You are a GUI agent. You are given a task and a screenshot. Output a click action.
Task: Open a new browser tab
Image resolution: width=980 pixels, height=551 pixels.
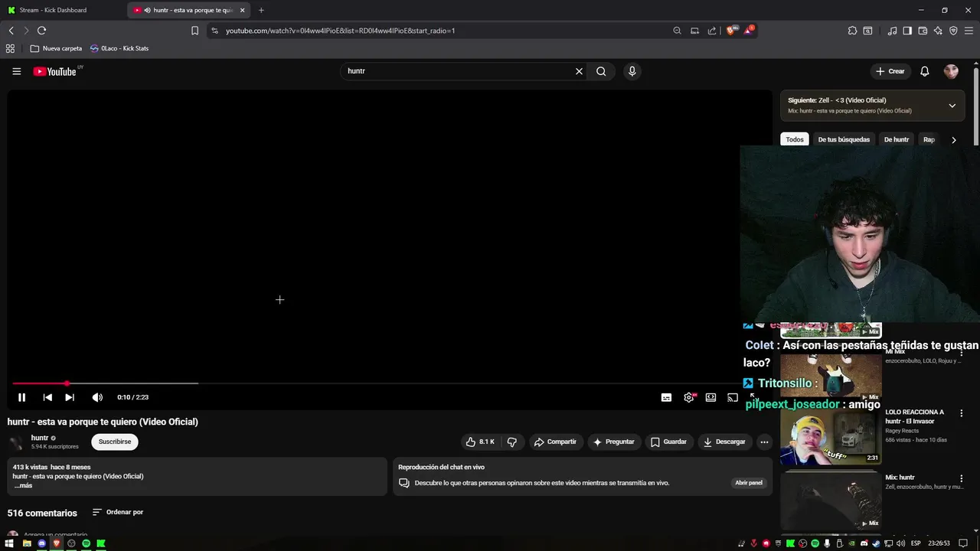coord(261,10)
